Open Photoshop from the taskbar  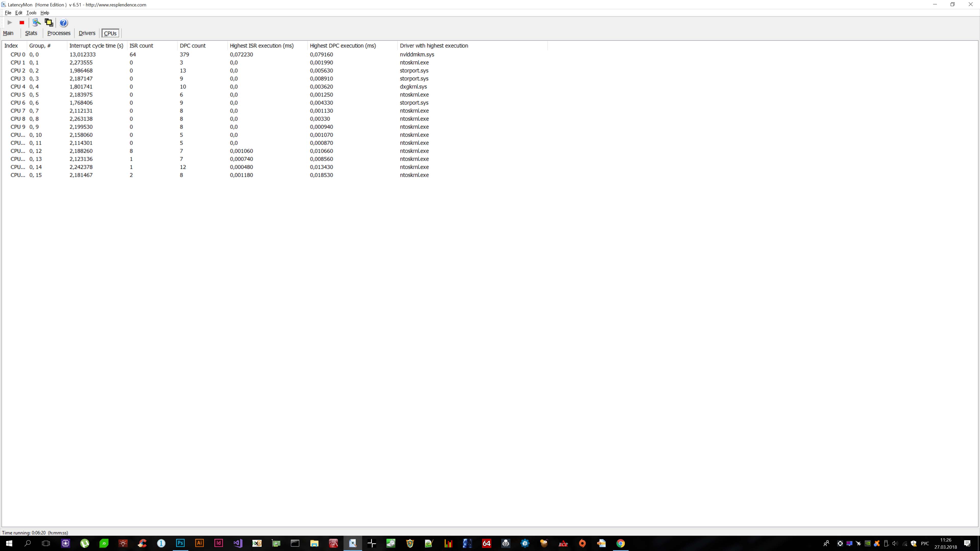click(x=180, y=543)
